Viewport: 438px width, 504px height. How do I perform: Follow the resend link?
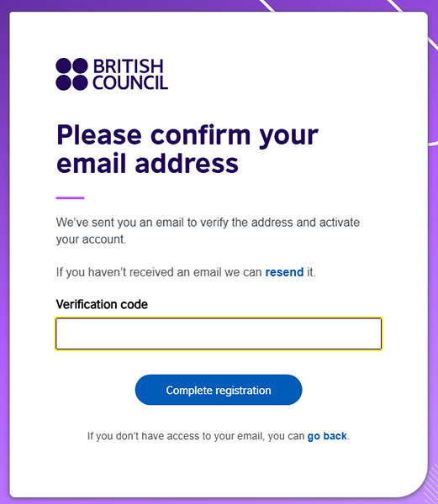click(284, 272)
